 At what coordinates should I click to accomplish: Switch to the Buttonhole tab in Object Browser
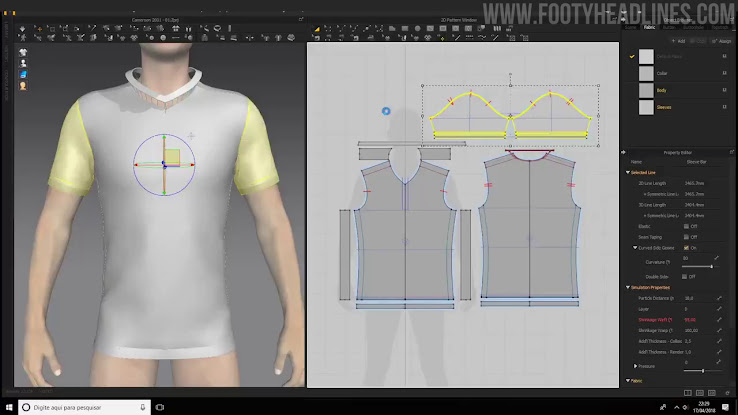(x=693, y=28)
